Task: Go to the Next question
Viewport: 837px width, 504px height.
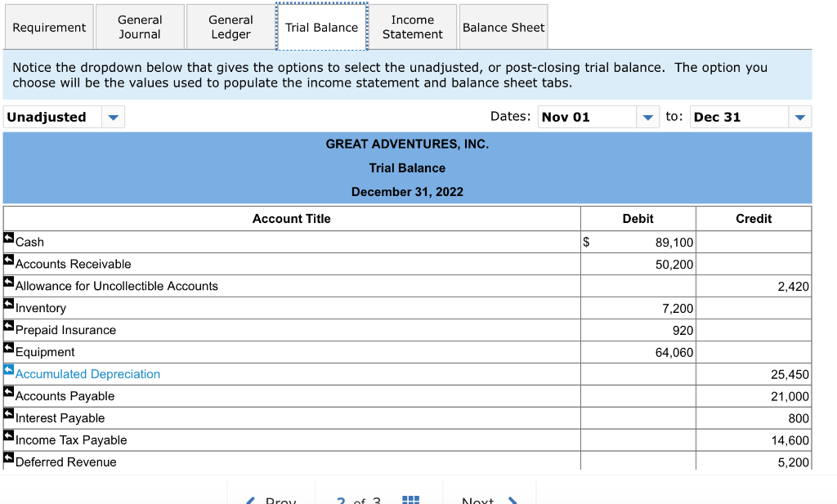Action: point(489,500)
